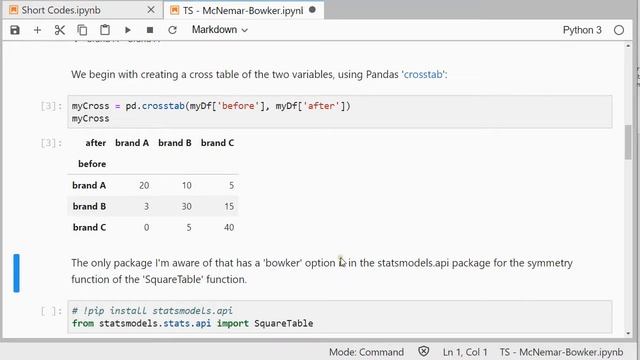Click the scrollbar up arrow
Image resolution: width=640 pixels, height=360 pixels.
click(628, 46)
